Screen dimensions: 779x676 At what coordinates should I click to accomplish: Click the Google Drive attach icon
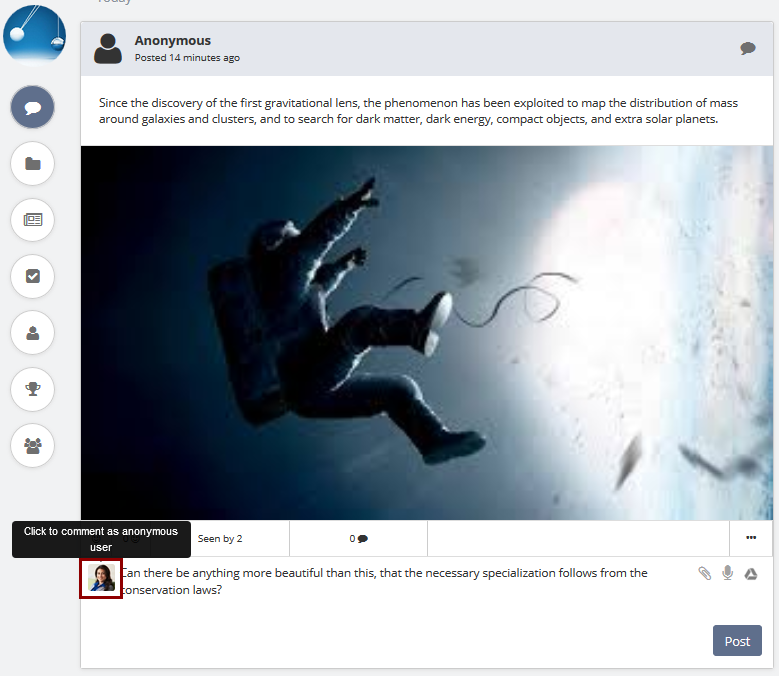click(751, 574)
